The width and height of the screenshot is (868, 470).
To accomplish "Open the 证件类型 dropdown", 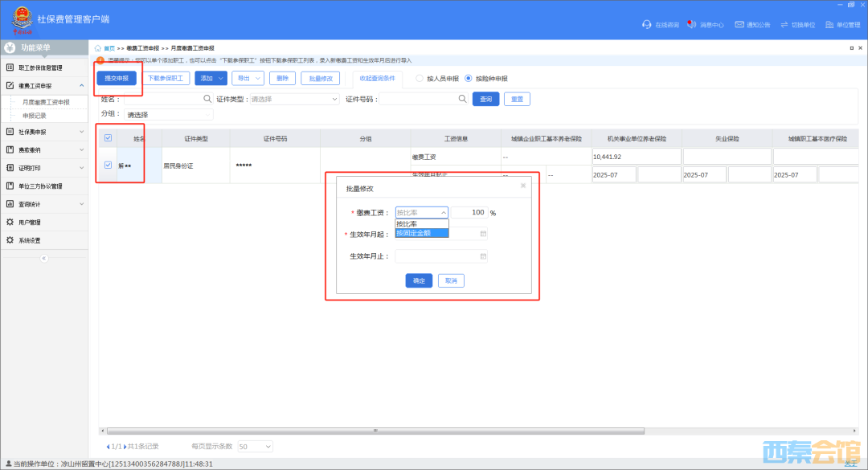I will pyautogui.click(x=294, y=99).
